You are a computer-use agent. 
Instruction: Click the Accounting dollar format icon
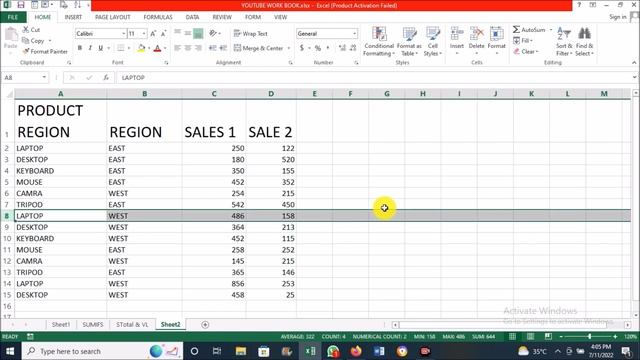pos(302,48)
